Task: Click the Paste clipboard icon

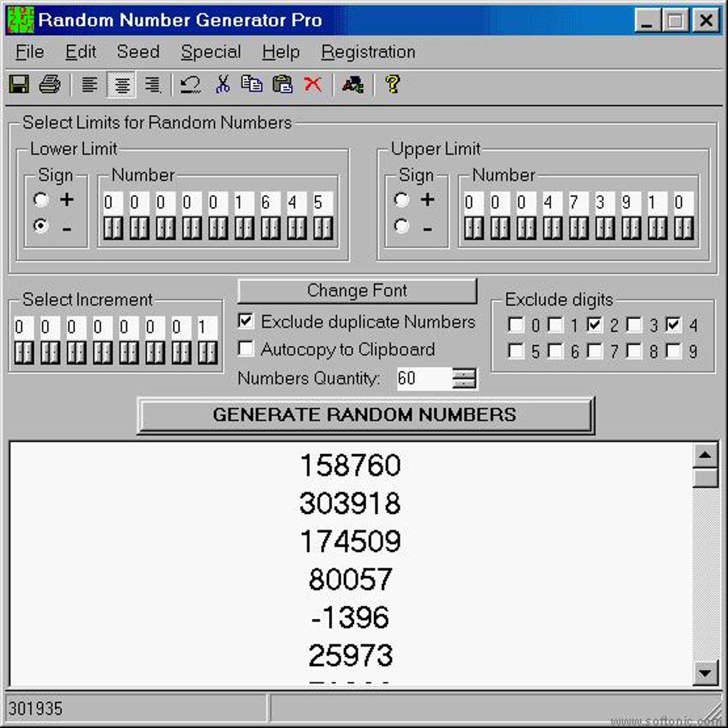Action: point(283,84)
